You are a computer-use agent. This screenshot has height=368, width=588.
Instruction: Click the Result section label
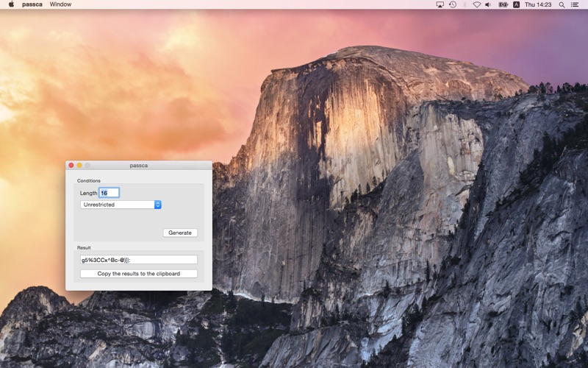(x=84, y=247)
